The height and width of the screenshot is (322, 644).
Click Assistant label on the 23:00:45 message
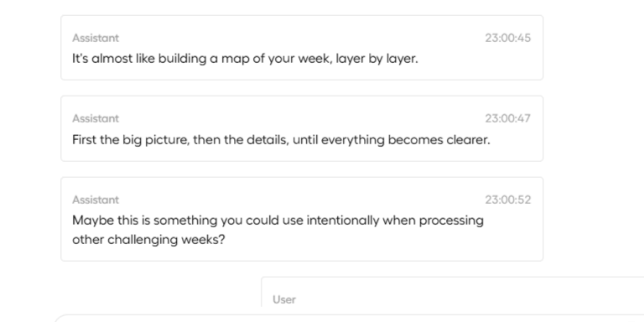[x=96, y=38]
